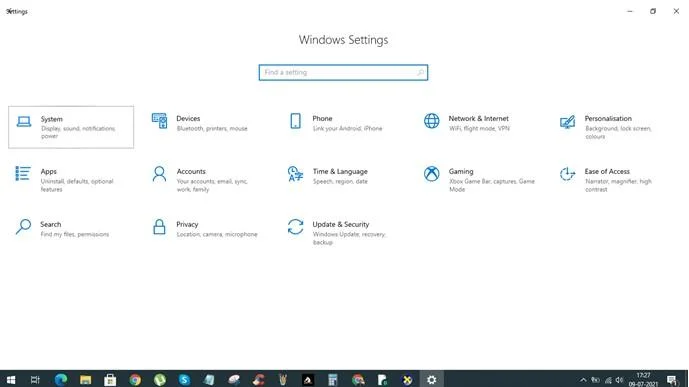Open Microsoft Store from taskbar
This screenshot has height=387, width=689.
pos(110,380)
